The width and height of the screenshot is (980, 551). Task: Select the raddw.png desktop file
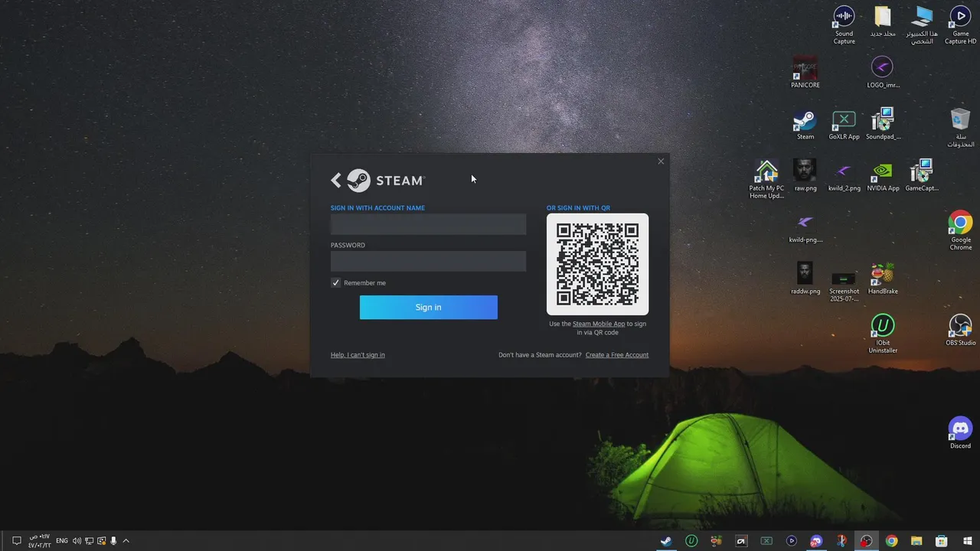805,279
